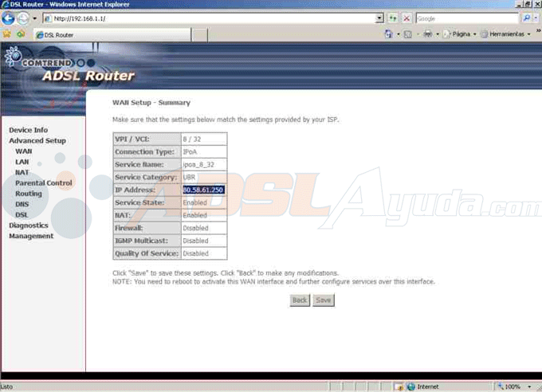The width and height of the screenshot is (542, 392).
Task: Click the Print toolbar icon
Action: coord(427,34)
